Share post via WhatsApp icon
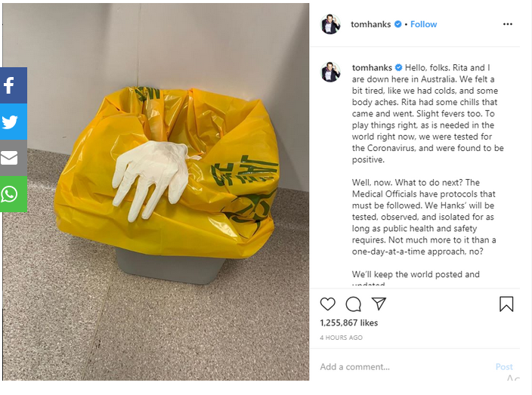The height and width of the screenshot is (395, 532). tap(14, 194)
